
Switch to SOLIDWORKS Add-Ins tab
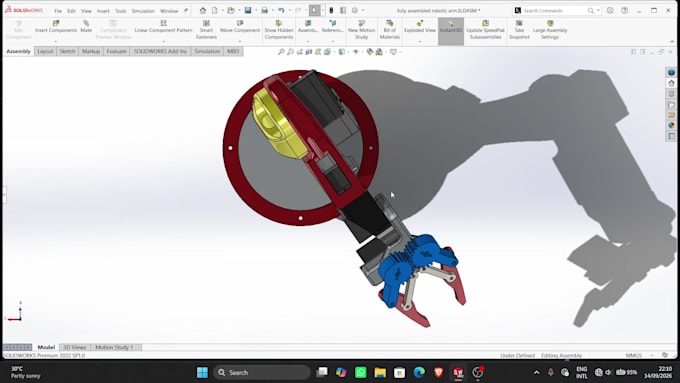(x=160, y=51)
